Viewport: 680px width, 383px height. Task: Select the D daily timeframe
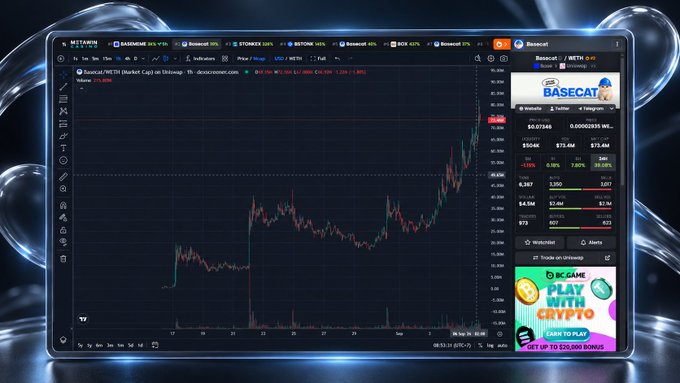(x=136, y=59)
